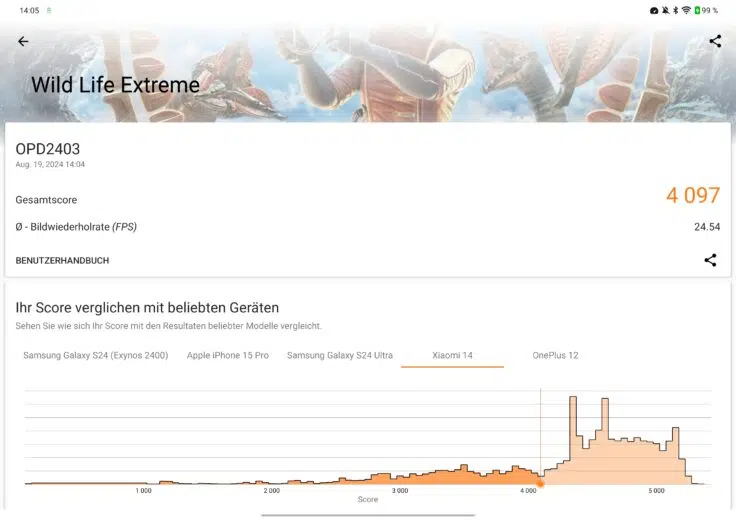Tap the muted notifications bell icon
Screen dimensions: 736x520
(666, 10)
